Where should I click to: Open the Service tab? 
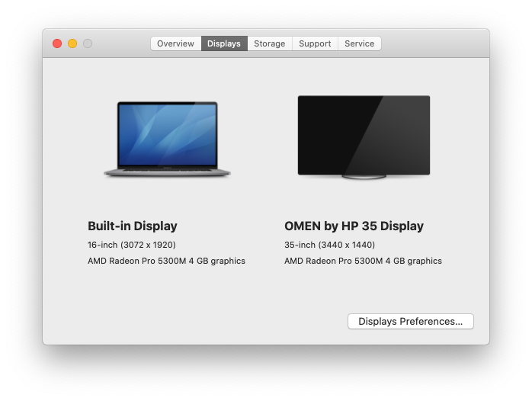359,43
